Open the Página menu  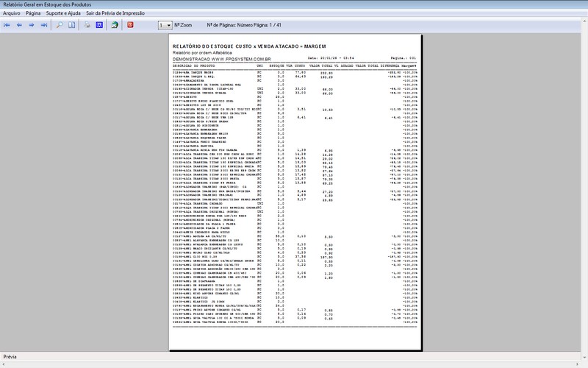(x=33, y=13)
